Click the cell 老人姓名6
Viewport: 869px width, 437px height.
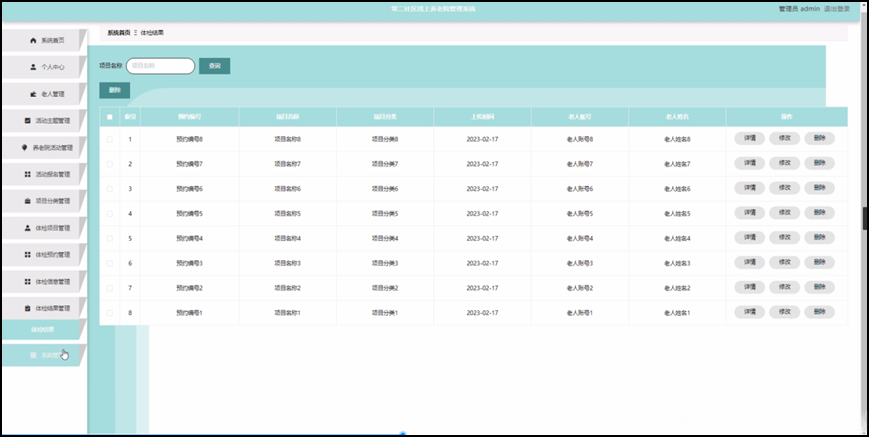pyautogui.click(x=677, y=189)
